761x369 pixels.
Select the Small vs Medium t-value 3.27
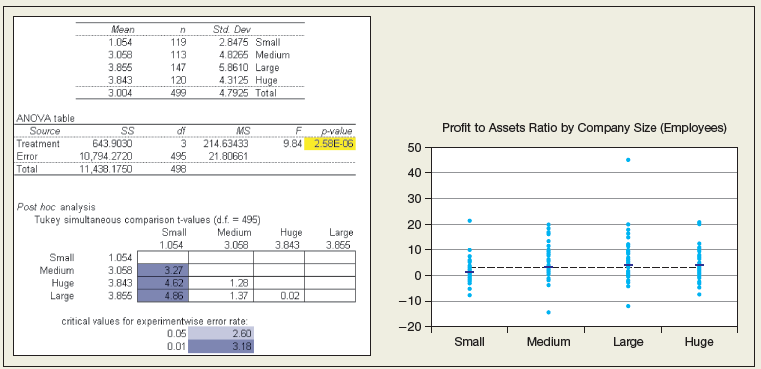coord(163,270)
